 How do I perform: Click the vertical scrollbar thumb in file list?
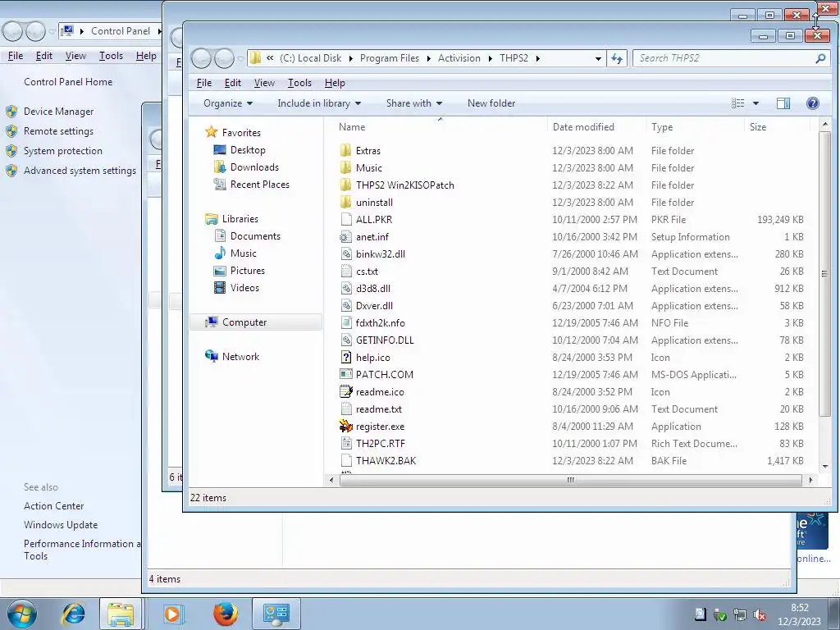(824, 274)
